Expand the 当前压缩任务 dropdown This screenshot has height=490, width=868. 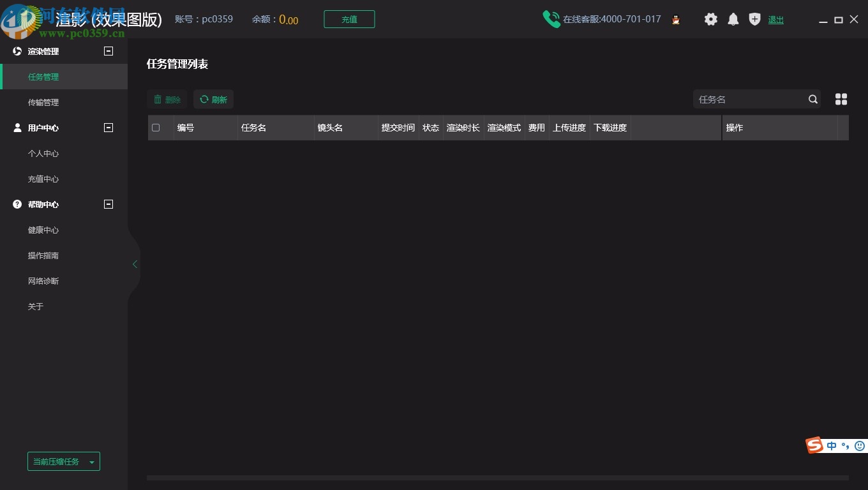point(91,461)
